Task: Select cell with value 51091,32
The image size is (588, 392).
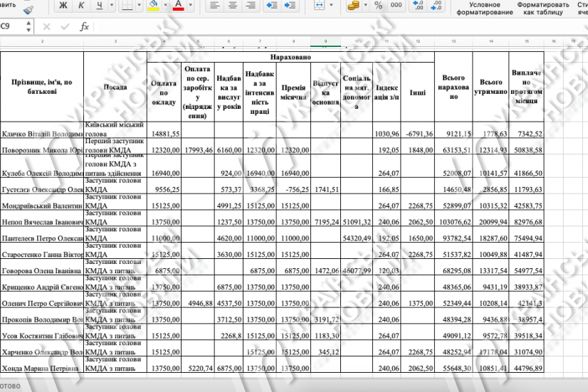Action: pyautogui.click(x=356, y=218)
